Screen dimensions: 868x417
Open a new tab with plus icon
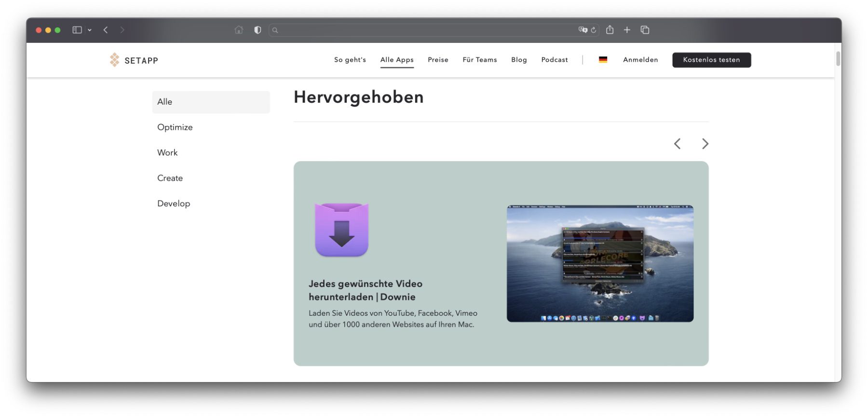[x=627, y=30]
